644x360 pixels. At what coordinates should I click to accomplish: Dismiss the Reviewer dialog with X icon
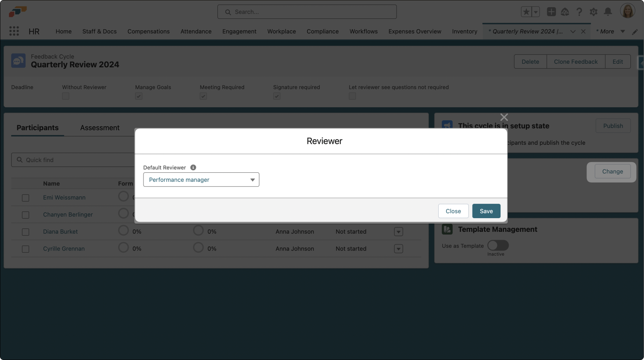pos(504,117)
